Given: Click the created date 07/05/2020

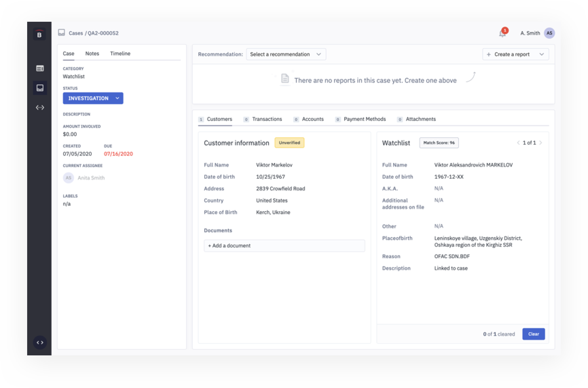Looking at the screenshot, I should tap(77, 154).
